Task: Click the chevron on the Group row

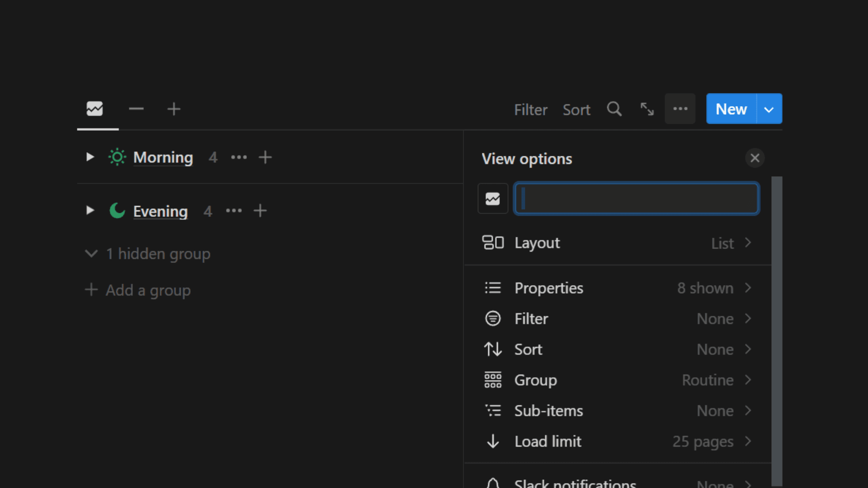Action: point(748,380)
